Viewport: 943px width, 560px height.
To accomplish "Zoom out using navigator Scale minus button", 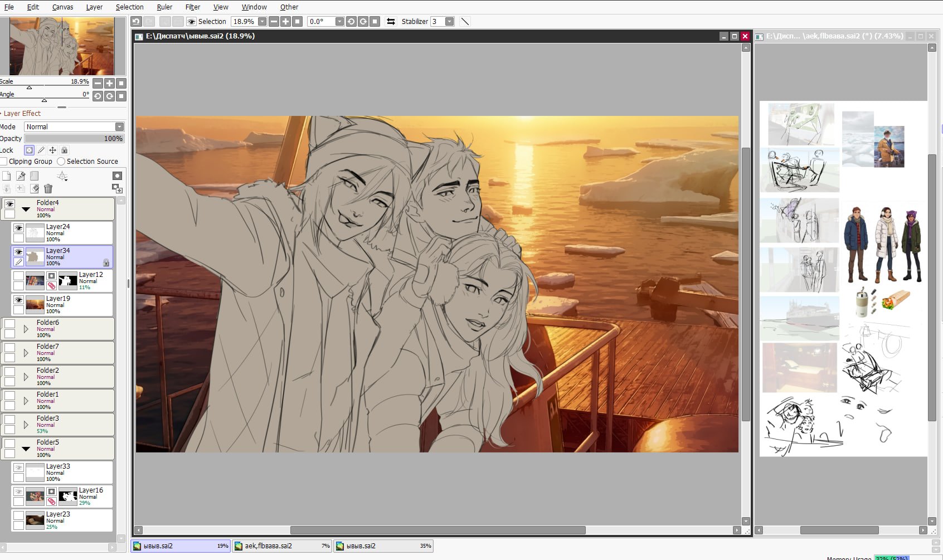I will (98, 84).
